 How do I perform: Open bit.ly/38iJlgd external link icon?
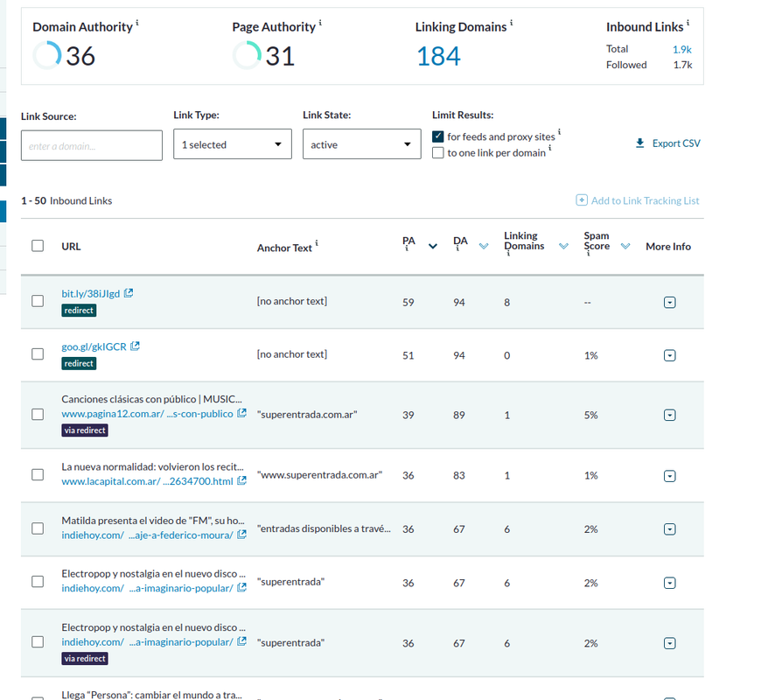pyautogui.click(x=129, y=293)
